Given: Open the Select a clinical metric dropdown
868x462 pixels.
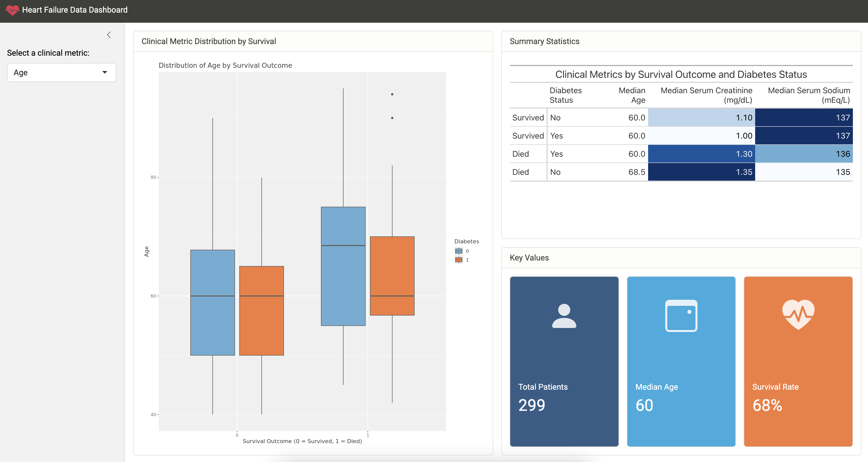Looking at the screenshot, I should click(x=61, y=72).
